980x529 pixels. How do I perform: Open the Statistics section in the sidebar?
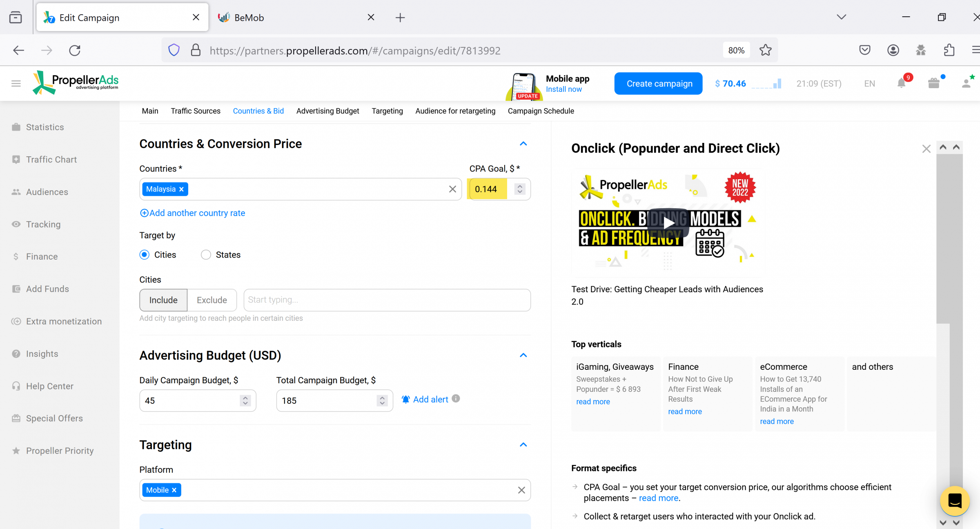click(45, 127)
